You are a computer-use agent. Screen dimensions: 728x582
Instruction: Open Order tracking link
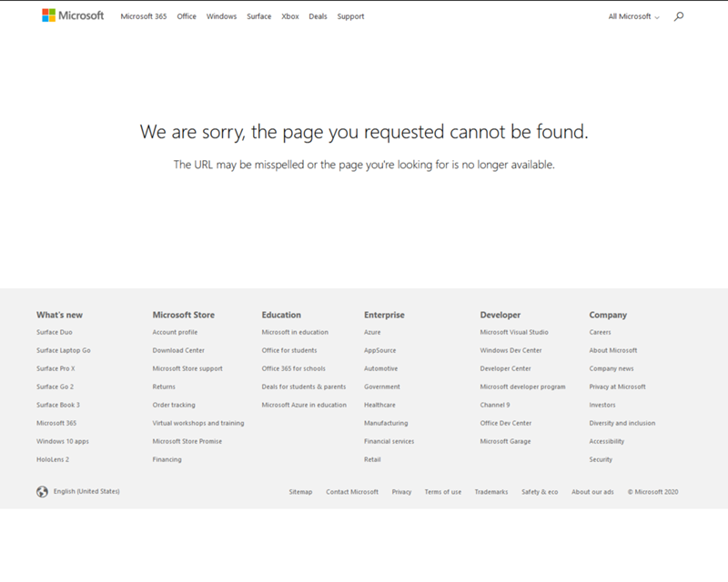[174, 405]
